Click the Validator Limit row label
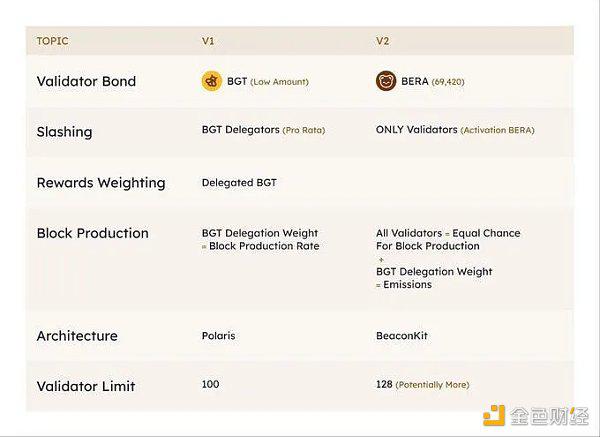600x437 pixels. 86,386
